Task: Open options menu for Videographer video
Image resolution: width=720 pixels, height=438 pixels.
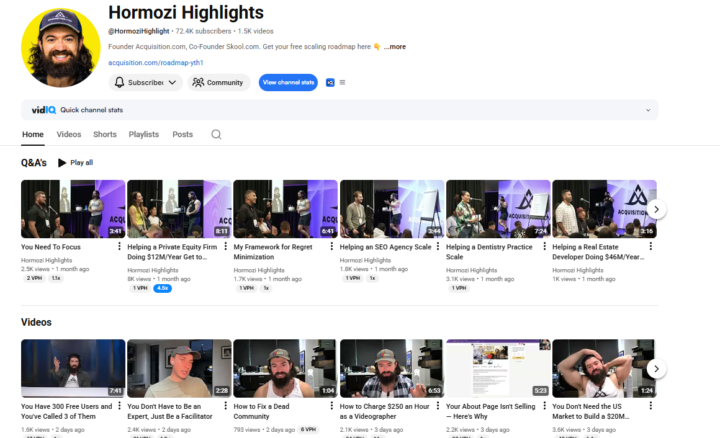Action: point(438,406)
